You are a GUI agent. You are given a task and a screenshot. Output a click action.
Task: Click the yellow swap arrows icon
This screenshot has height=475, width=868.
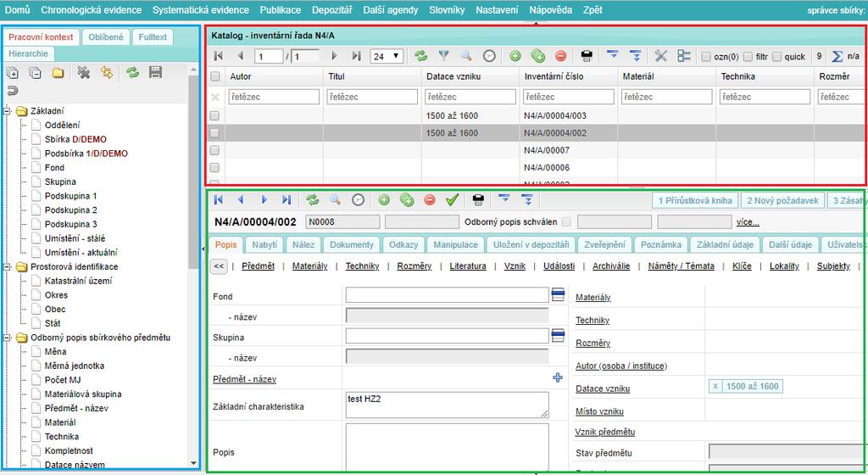click(107, 73)
